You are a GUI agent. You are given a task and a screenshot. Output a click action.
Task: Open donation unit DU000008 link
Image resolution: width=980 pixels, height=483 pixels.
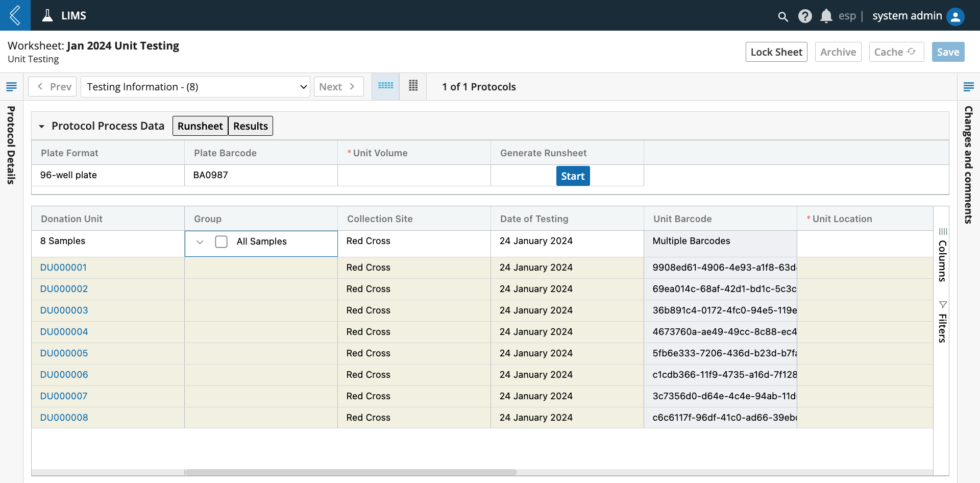pos(64,418)
